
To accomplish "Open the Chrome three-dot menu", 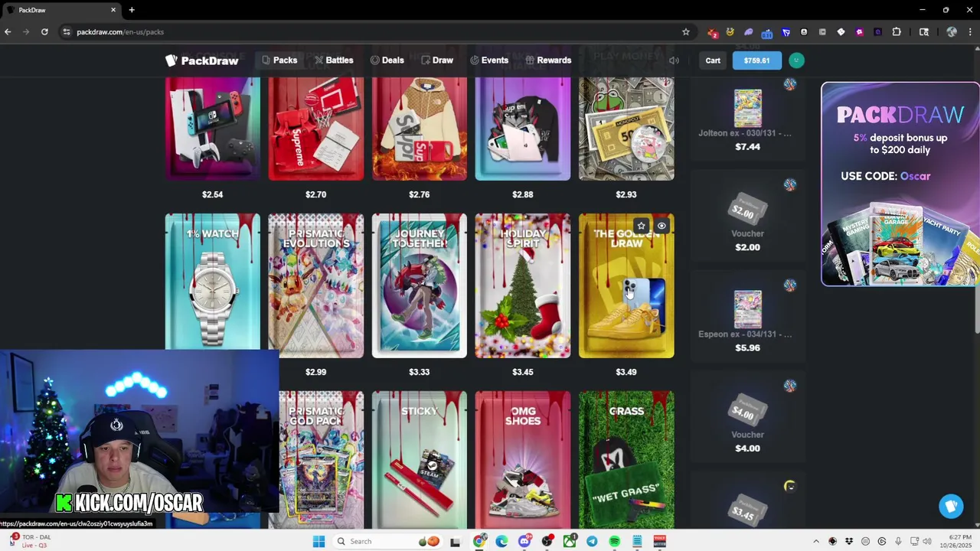I will (971, 31).
